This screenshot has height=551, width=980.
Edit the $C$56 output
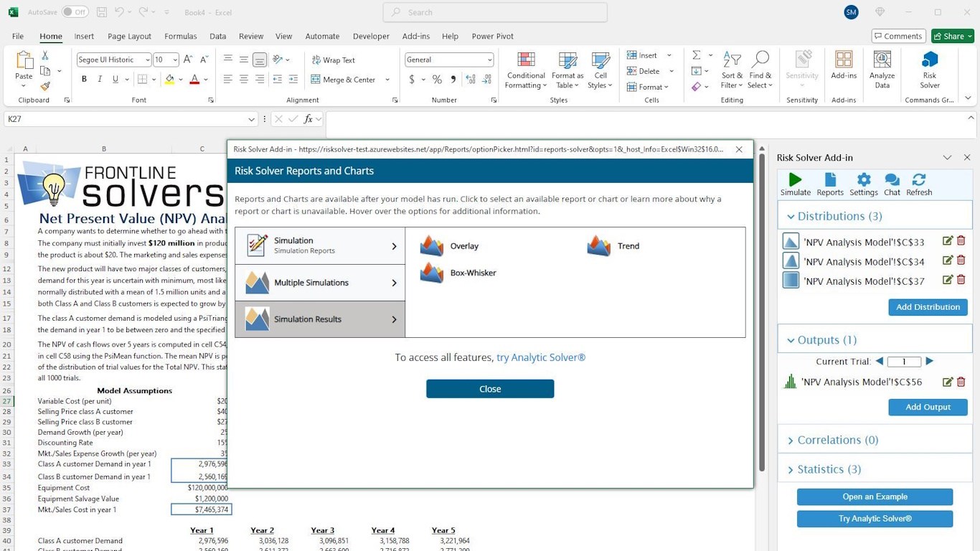point(948,382)
